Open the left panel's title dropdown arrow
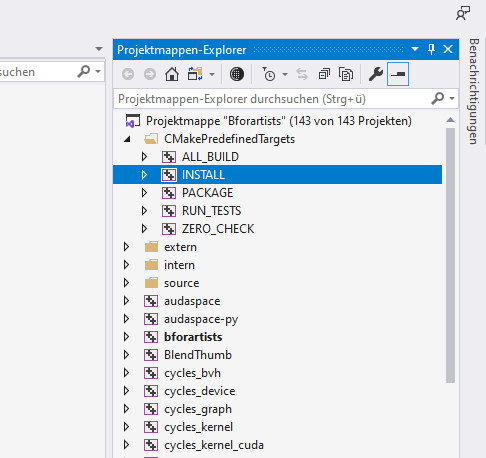The width and height of the screenshot is (486, 458). 99,49
